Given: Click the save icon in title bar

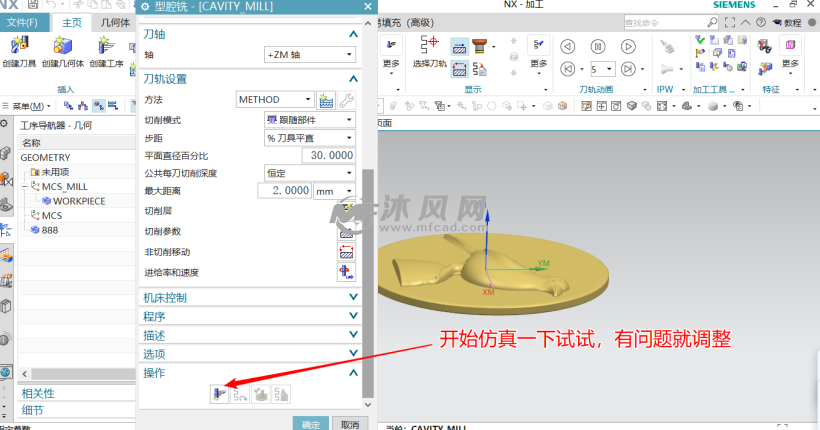Looking at the screenshot, I should pos(32,5).
